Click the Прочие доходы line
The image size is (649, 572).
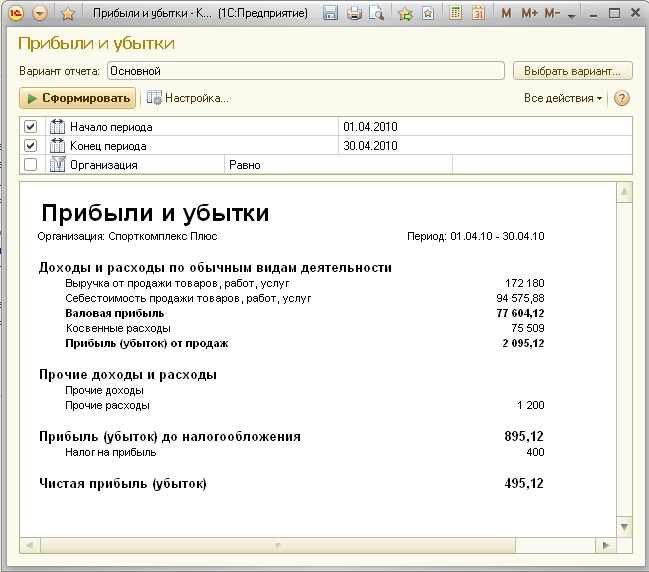(104, 390)
